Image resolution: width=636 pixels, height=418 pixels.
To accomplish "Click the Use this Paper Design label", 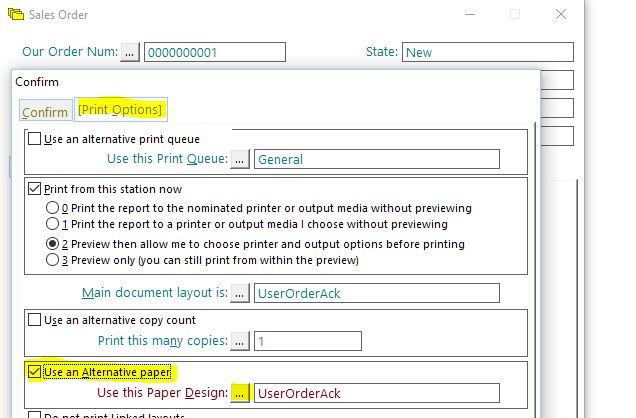I will tap(162, 393).
